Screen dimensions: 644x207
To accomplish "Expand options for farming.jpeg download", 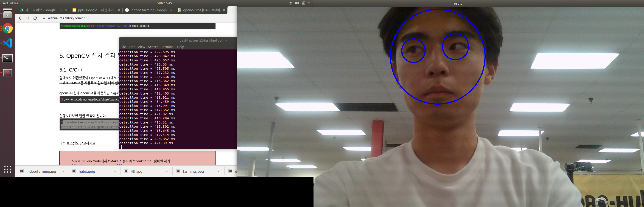I will (x=219, y=171).
